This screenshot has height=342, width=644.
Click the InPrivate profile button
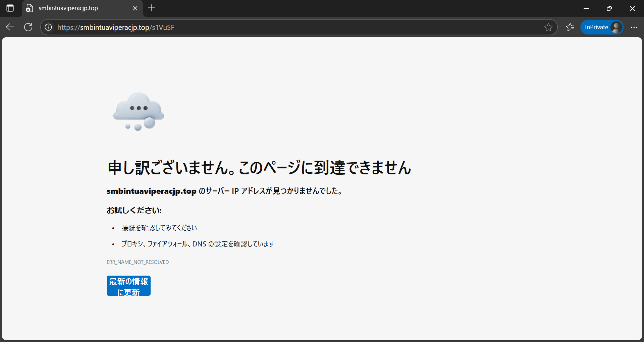point(602,27)
